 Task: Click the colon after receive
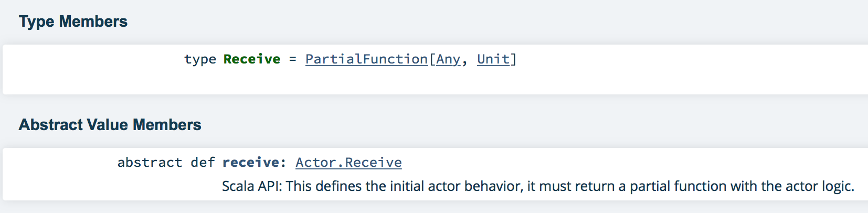click(x=283, y=163)
